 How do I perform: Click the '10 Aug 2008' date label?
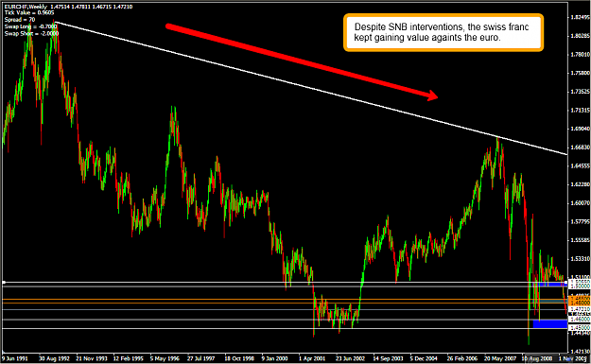click(537, 358)
